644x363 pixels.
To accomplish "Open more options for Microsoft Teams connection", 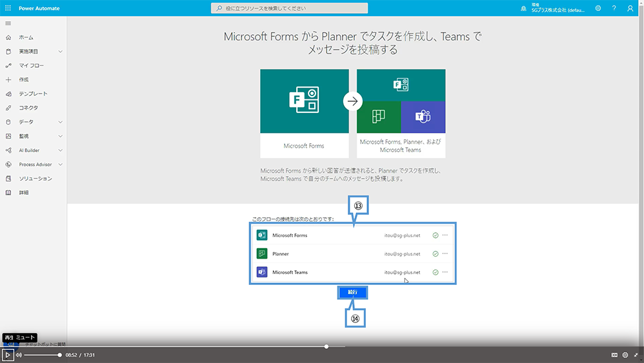I will click(445, 272).
